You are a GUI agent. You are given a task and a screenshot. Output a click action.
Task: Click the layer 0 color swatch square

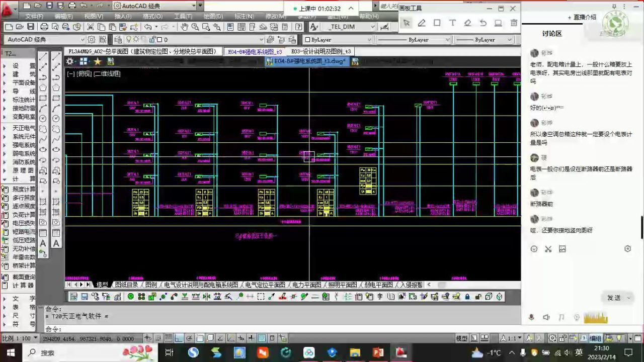point(159,39)
